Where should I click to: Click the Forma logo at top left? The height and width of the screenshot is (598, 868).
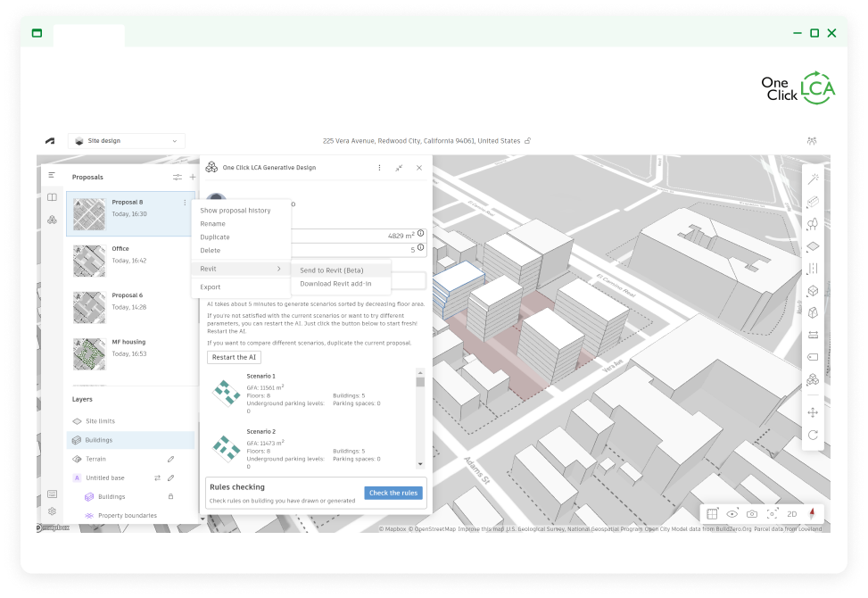coord(50,141)
